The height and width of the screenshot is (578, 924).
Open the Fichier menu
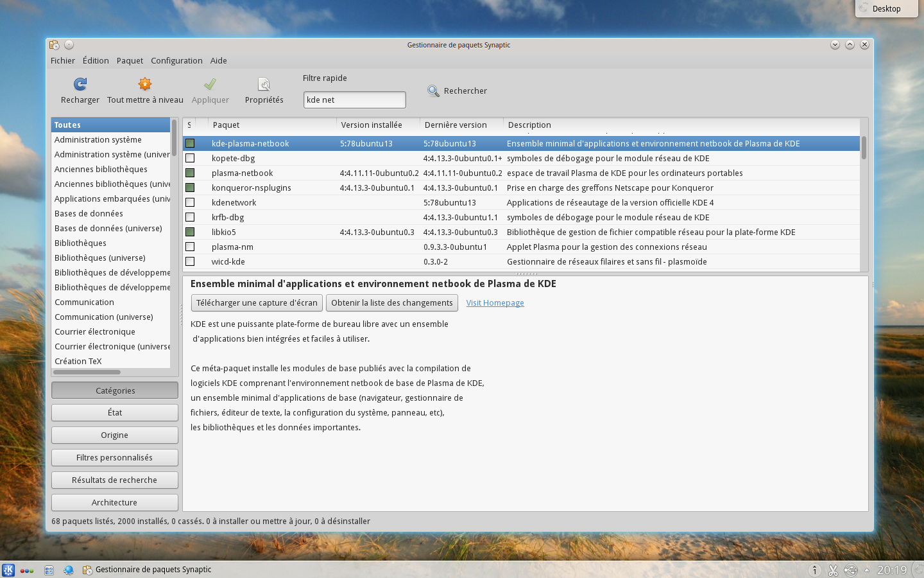tap(63, 60)
